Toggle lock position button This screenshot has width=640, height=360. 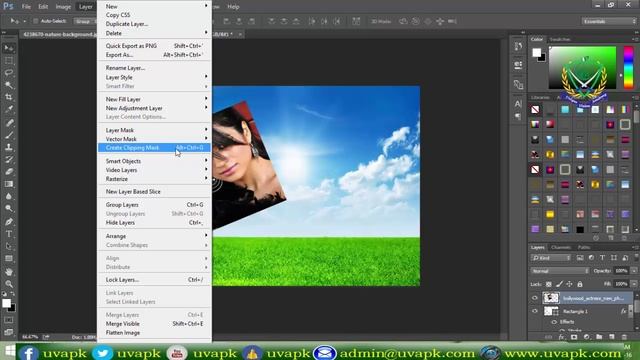tap(569, 284)
